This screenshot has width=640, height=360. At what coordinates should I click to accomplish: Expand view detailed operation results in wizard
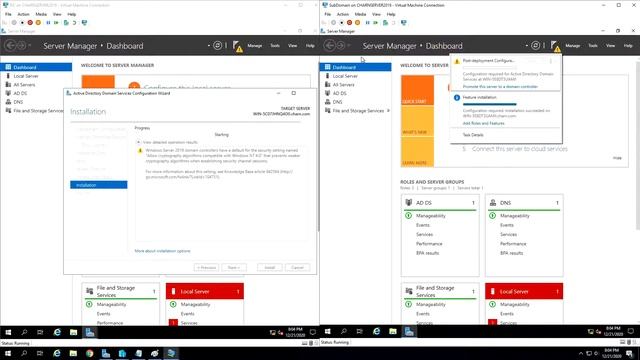(139, 142)
